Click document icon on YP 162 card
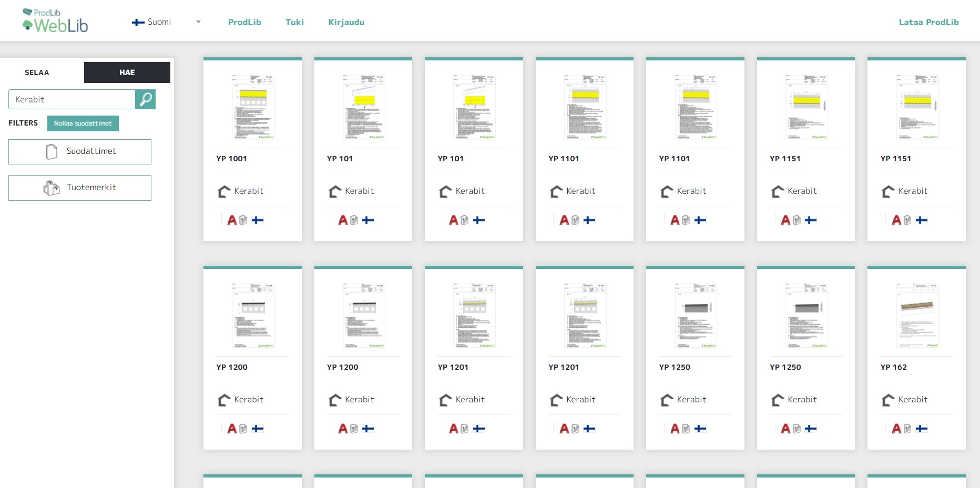The width and height of the screenshot is (980, 488). (907, 429)
